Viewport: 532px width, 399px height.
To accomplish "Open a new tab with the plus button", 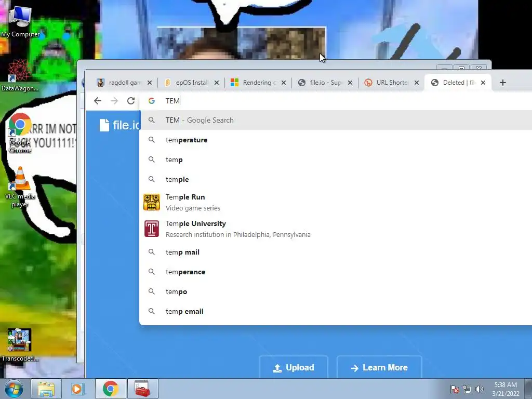I will pyautogui.click(x=503, y=83).
